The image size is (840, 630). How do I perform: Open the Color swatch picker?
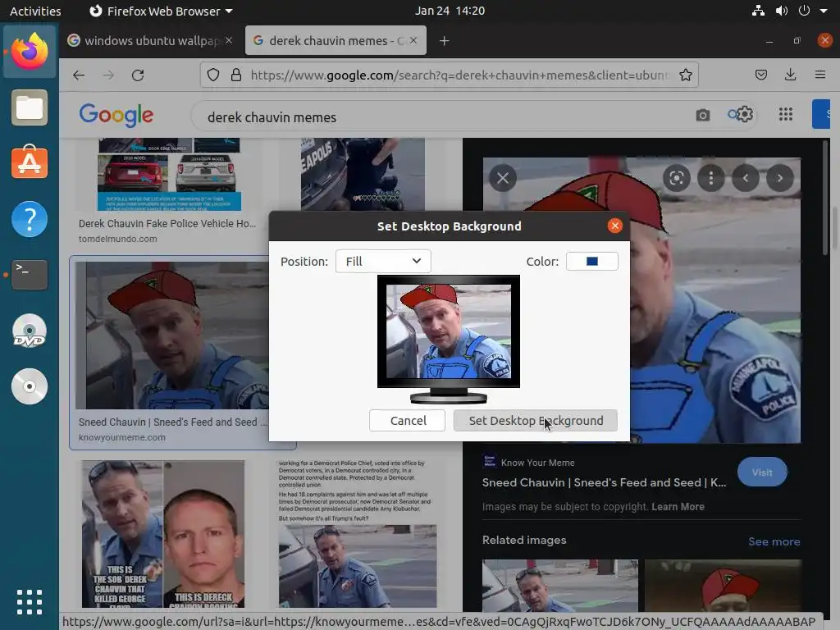(592, 262)
